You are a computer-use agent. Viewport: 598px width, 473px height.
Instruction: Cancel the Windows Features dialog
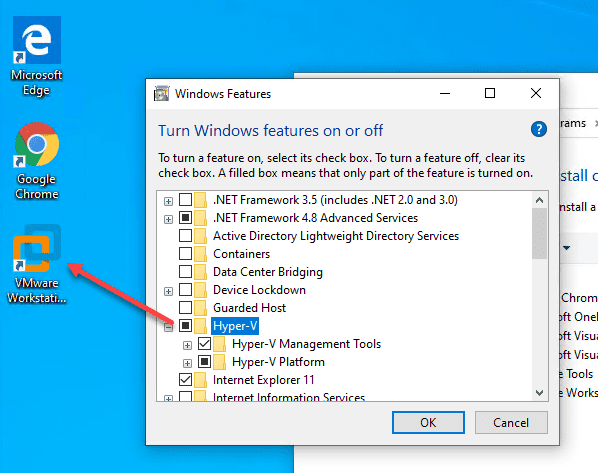point(511,422)
